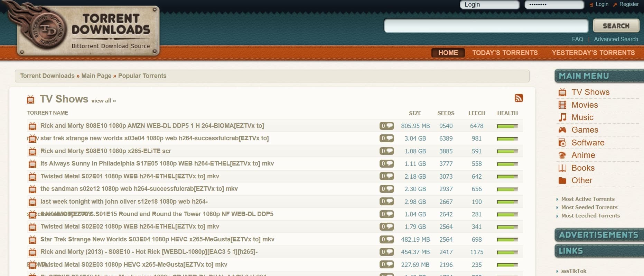Click health bar of Rick and Morty BiOMA row
The image size is (644, 276).
point(507,126)
